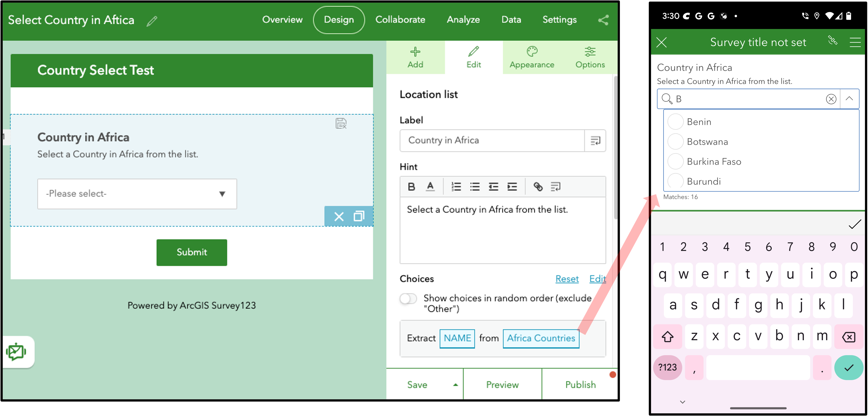Open the hamburger menu in mobile app
The image size is (868, 416).
click(x=855, y=43)
